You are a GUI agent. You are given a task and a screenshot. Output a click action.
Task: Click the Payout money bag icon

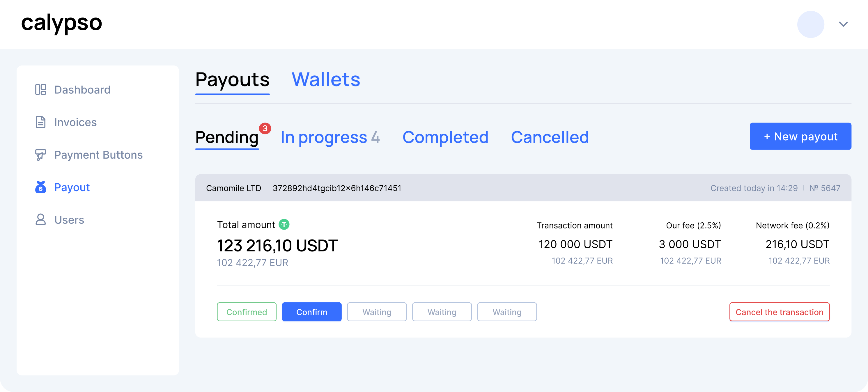tap(40, 187)
